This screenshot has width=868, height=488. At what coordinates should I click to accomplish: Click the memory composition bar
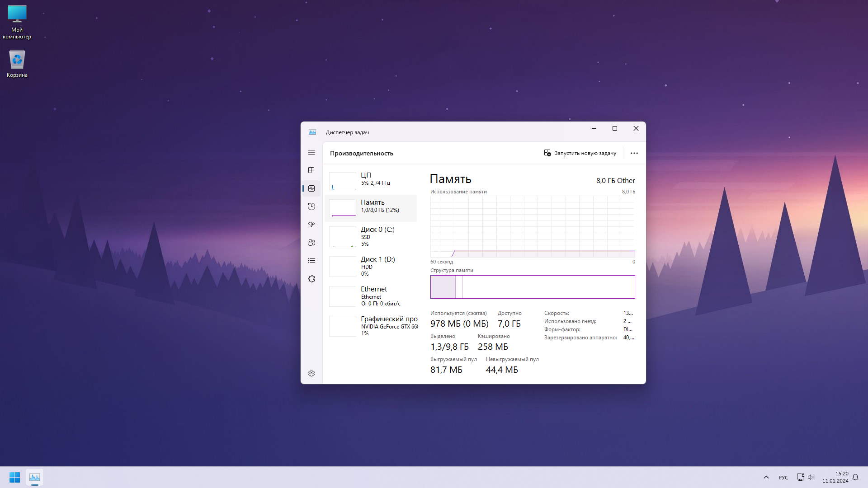click(533, 287)
